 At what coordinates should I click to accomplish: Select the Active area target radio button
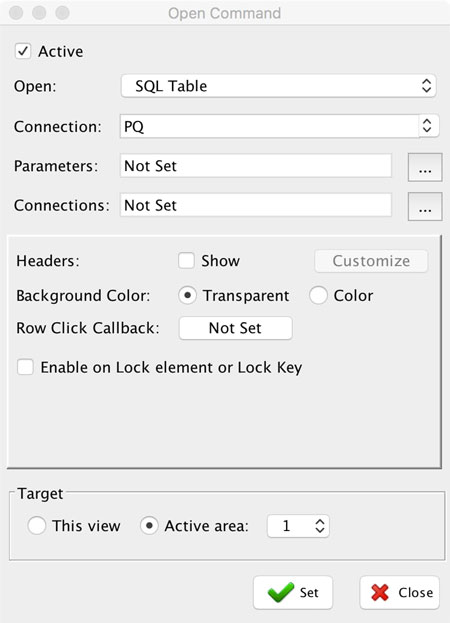point(149,526)
